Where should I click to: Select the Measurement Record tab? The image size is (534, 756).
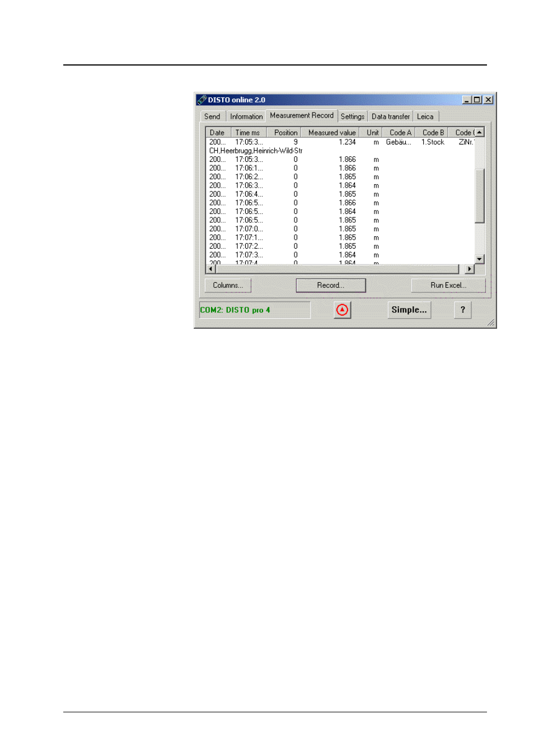click(x=302, y=115)
